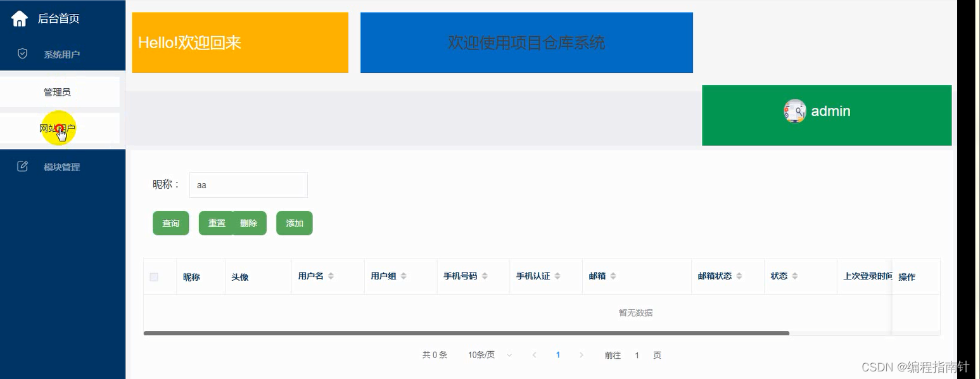980x379 pixels.
Task: Expand the 系统用户 menu section
Action: tap(63, 55)
